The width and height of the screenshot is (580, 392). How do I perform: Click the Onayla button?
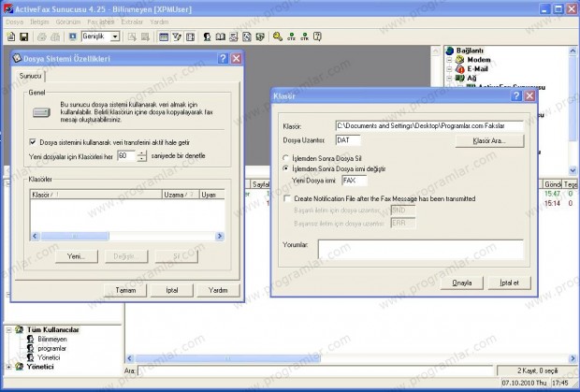[461, 283]
